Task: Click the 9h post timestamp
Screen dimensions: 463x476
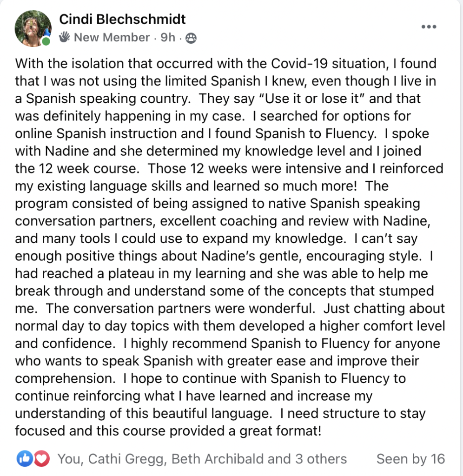Action: [x=168, y=38]
